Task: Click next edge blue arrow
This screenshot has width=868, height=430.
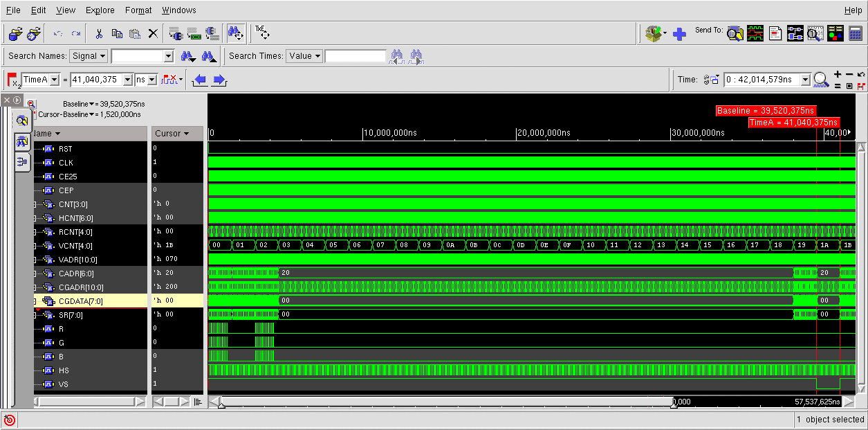Action: click(x=219, y=80)
